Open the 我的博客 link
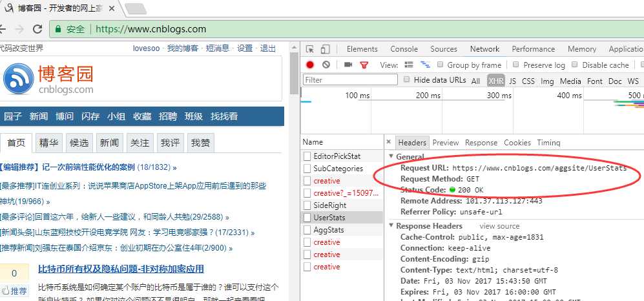 point(182,48)
